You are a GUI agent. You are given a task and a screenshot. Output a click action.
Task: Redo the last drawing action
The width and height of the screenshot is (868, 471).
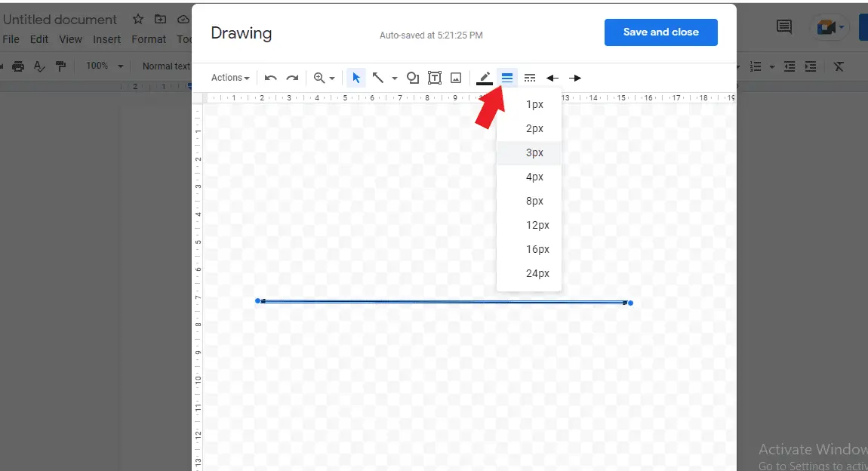[x=293, y=77]
